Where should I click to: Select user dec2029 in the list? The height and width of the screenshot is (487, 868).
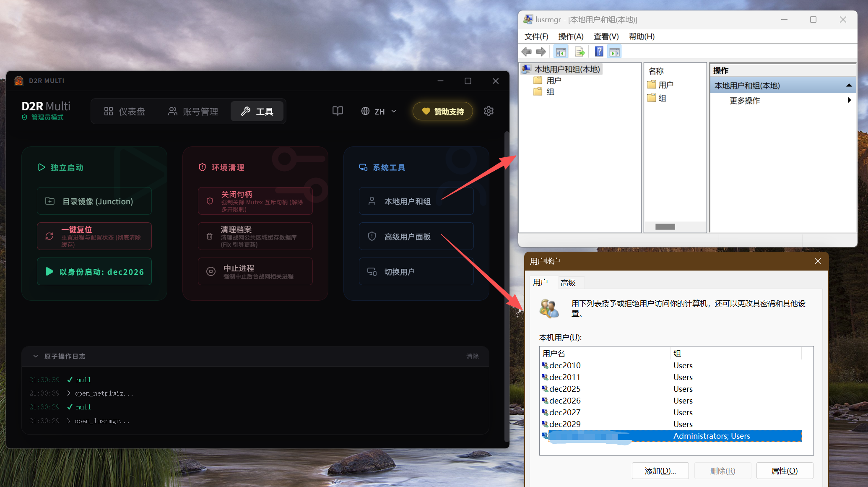[x=671, y=424]
